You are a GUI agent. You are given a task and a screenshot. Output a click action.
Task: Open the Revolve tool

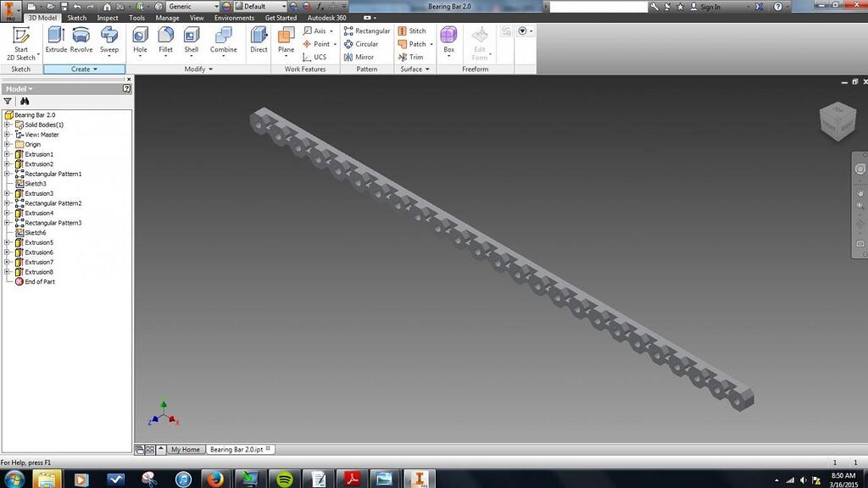coord(81,40)
